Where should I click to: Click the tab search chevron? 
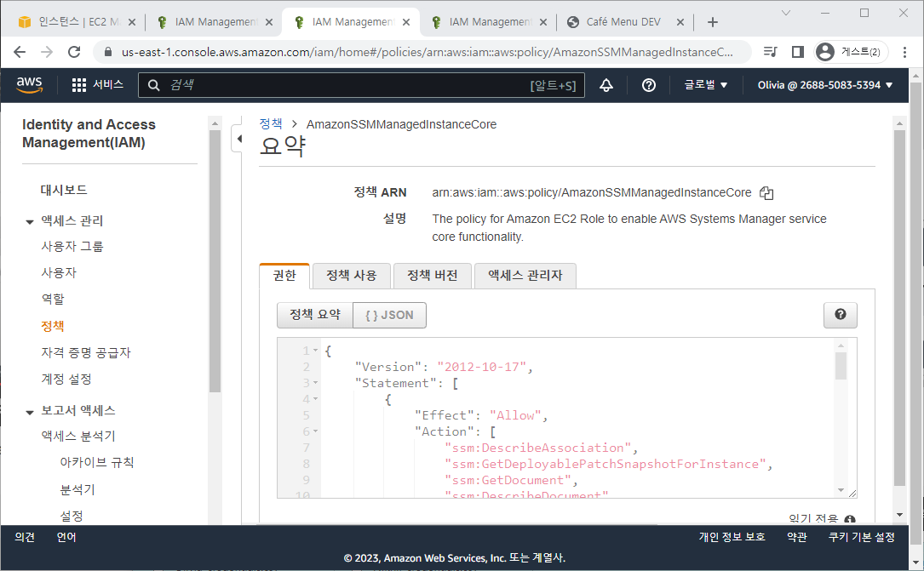click(x=785, y=13)
